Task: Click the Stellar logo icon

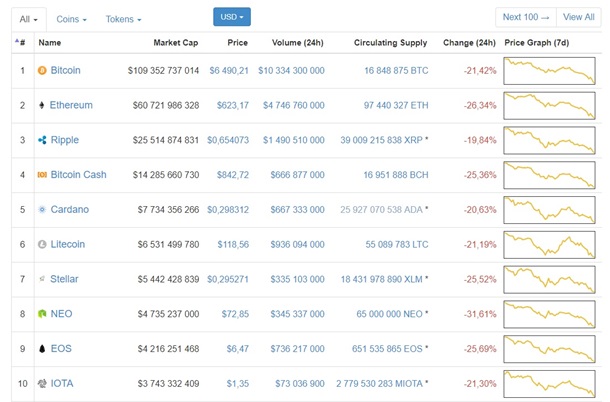Action: coord(42,279)
